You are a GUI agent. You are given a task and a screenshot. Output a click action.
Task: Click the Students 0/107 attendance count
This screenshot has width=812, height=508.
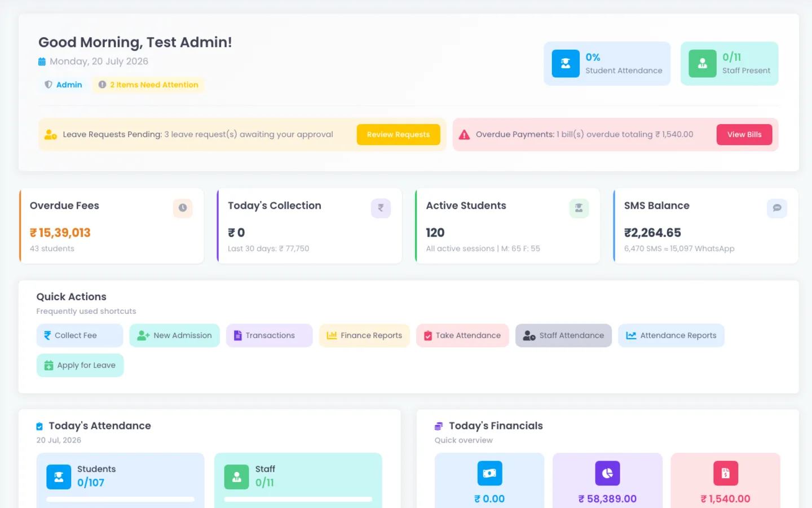(91, 483)
